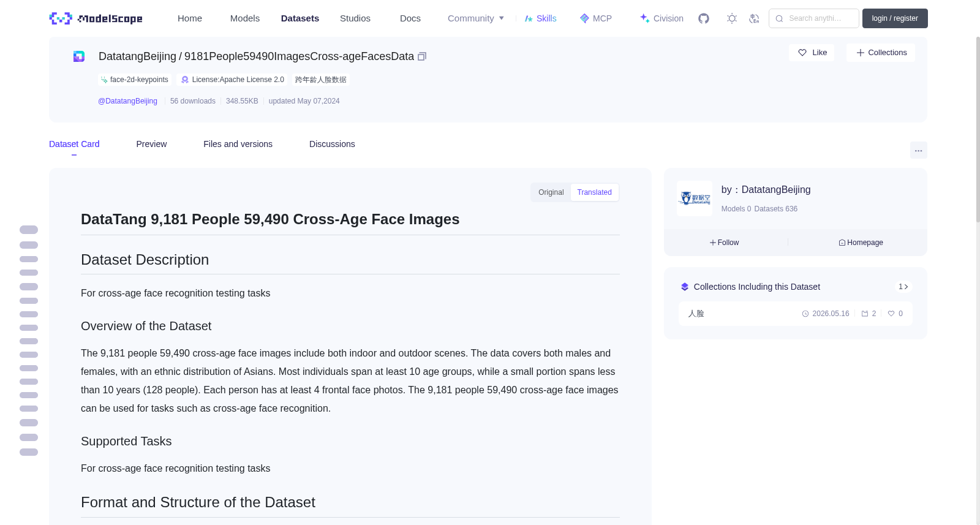Image resolution: width=980 pixels, height=525 pixels.
Task: Open the Studios nav item
Action: [x=355, y=18]
